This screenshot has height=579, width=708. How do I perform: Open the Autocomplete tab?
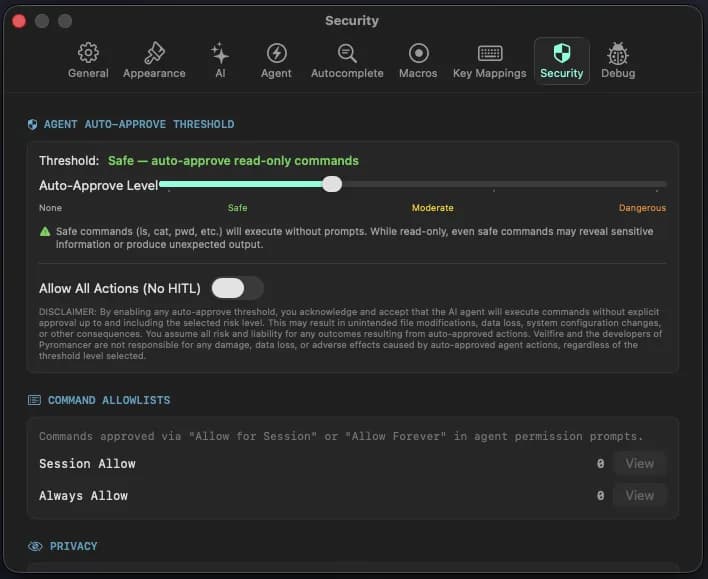coord(347,61)
